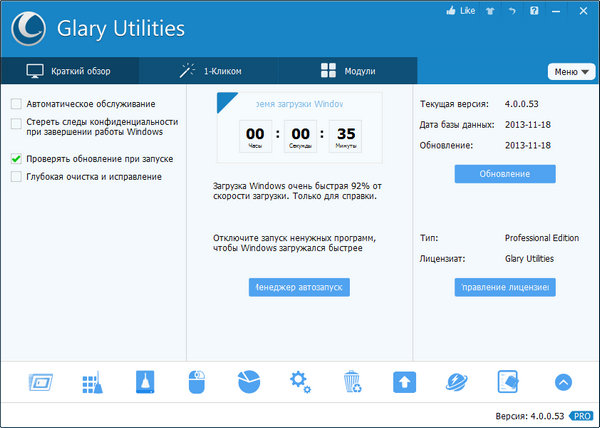
Task: Uncheck Проверять обновление при запуске
Action: [x=15, y=159]
